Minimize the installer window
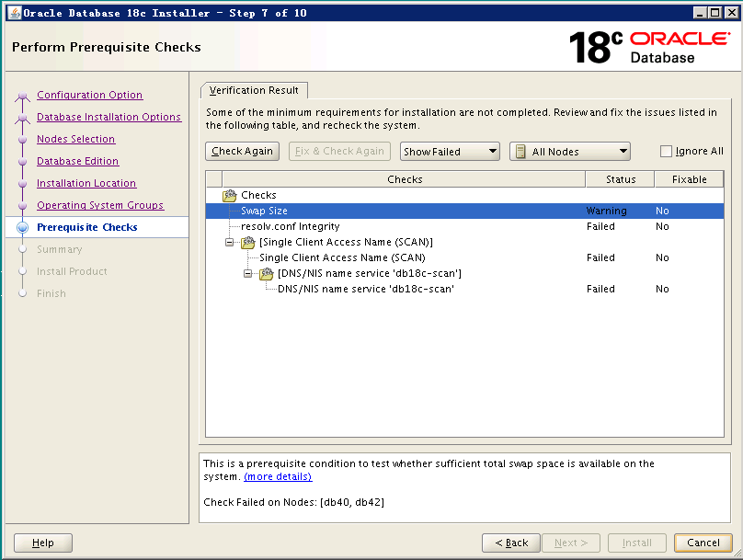Viewport: 743px width, 560px height. tap(701, 13)
